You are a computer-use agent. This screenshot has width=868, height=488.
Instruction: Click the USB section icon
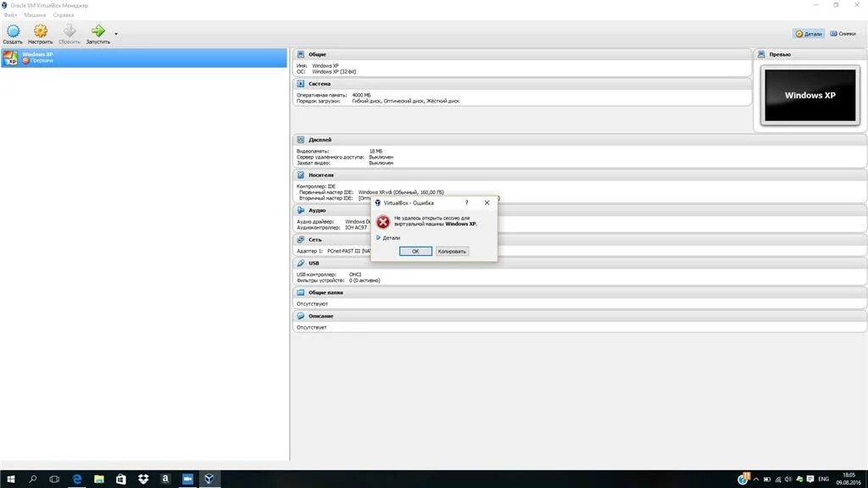301,263
